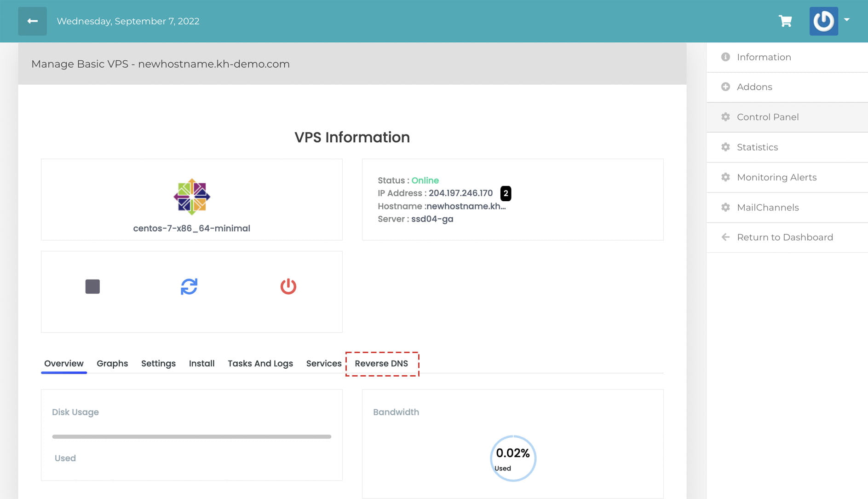Switch to the Reverse DNS tab

381,363
